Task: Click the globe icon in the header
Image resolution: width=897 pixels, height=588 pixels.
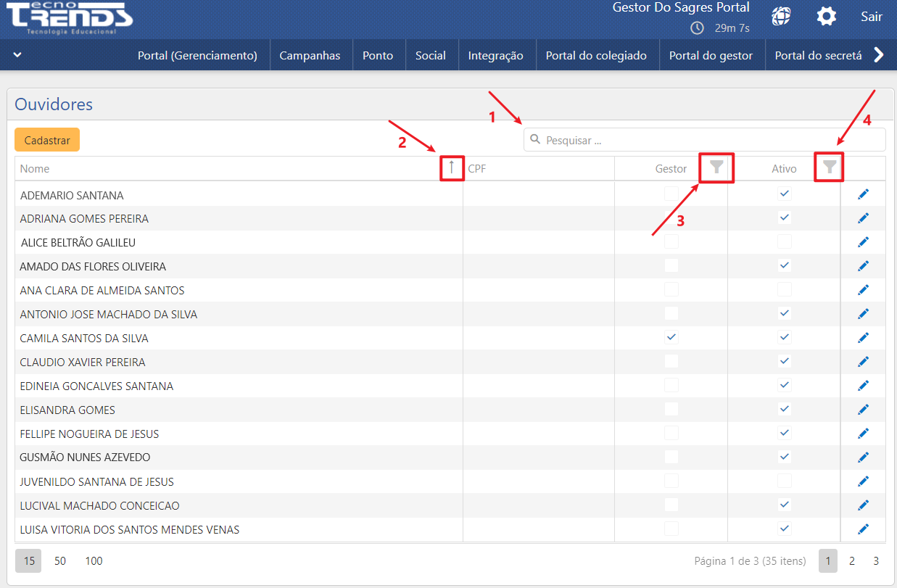Action: tap(781, 16)
